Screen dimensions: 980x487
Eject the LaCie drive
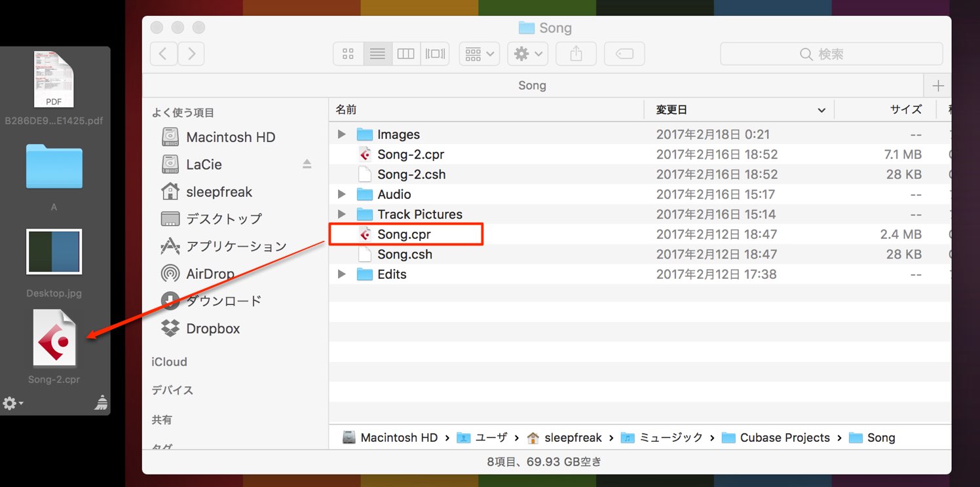(x=307, y=164)
